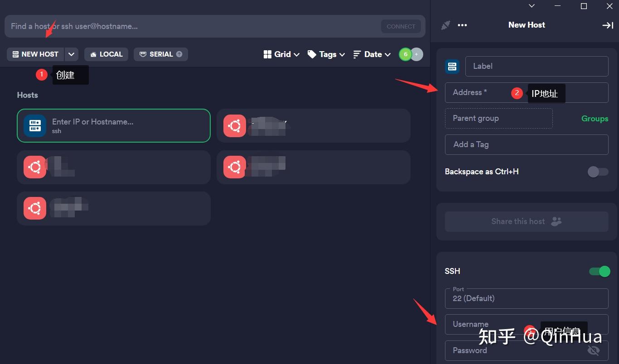
Task: Click the Serial upgrade arrow badge
Action: [179, 54]
